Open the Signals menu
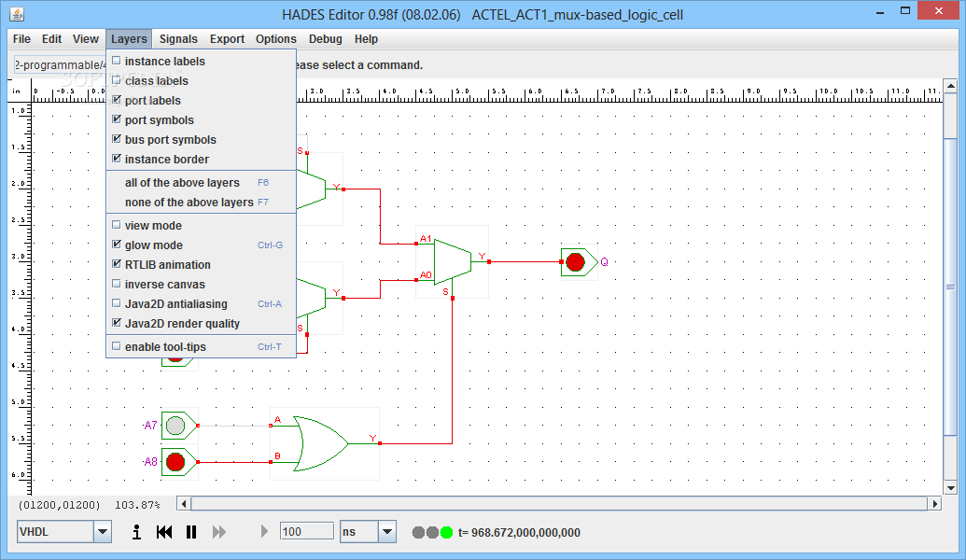Image resolution: width=966 pixels, height=560 pixels. tap(178, 39)
